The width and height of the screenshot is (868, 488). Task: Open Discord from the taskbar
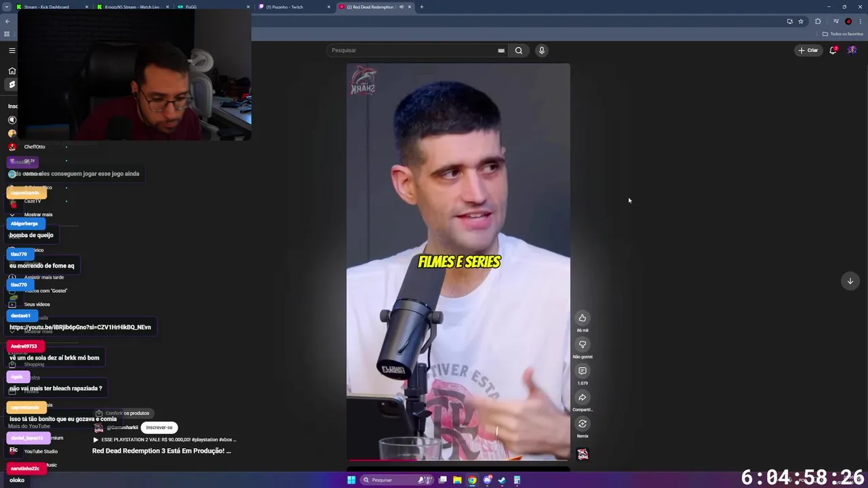[x=488, y=480]
